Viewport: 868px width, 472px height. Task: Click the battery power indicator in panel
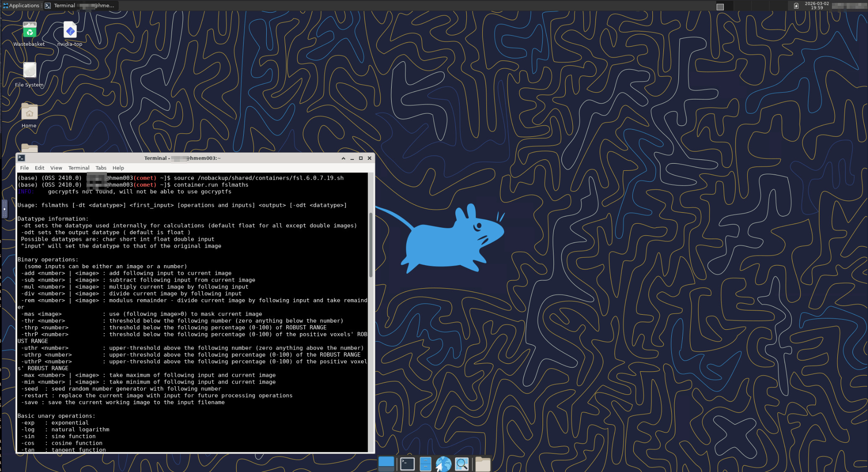[x=796, y=6]
